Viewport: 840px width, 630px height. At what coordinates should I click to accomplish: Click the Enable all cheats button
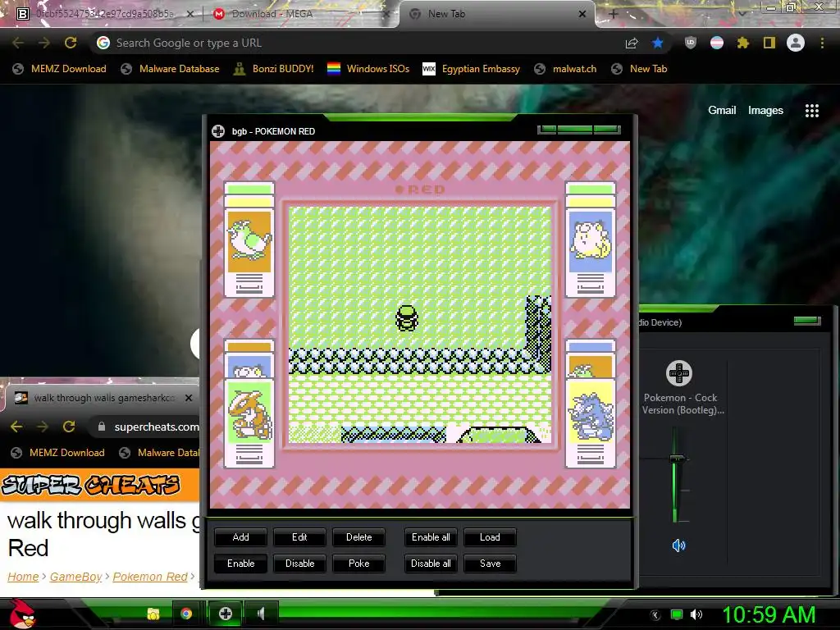(431, 537)
